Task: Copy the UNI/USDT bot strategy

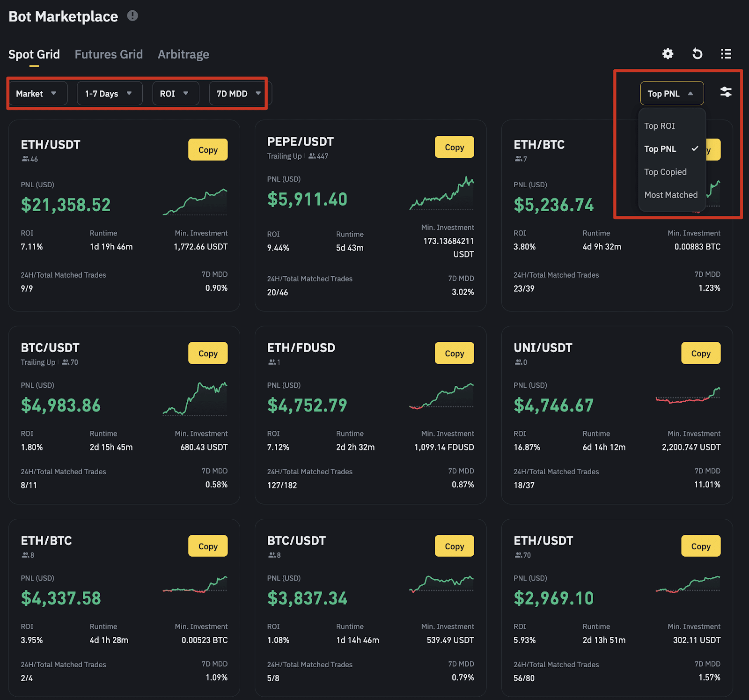Action: 700,353
